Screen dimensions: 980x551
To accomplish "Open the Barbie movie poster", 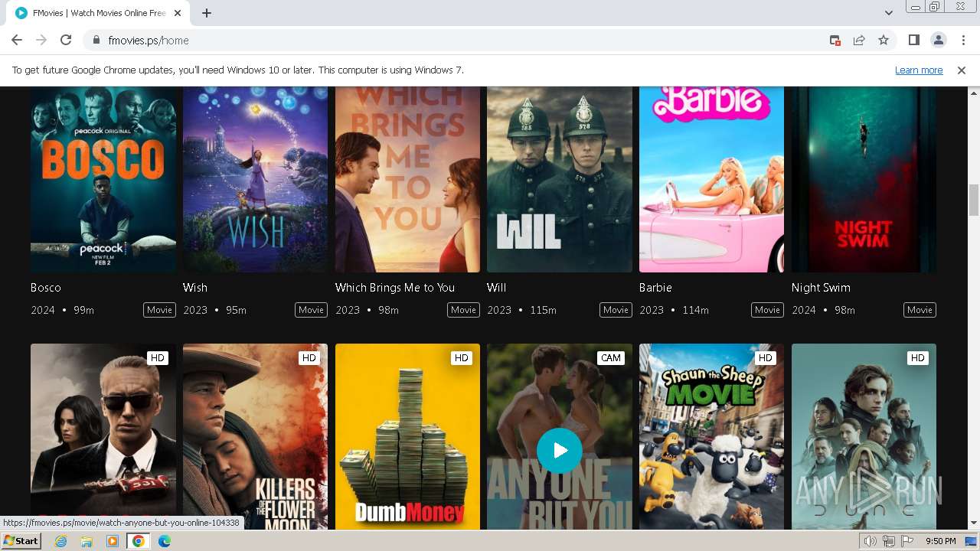I will tap(711, 179).
